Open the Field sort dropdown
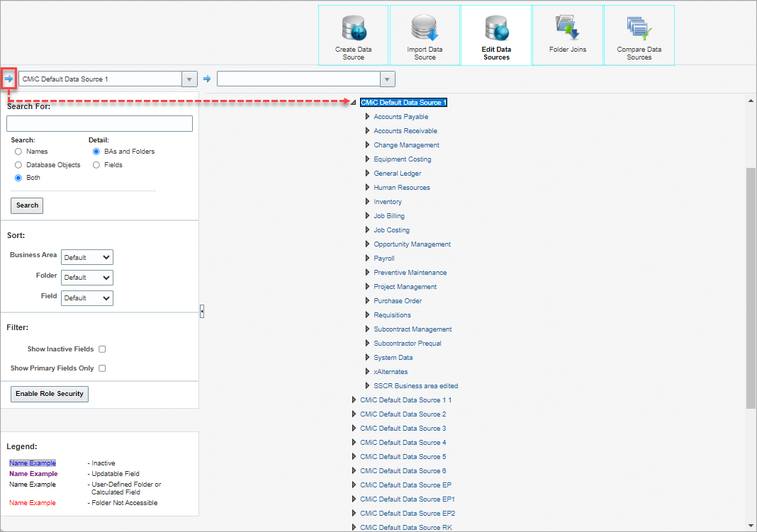This screenshot has height=532, width=757. (87, 298)
